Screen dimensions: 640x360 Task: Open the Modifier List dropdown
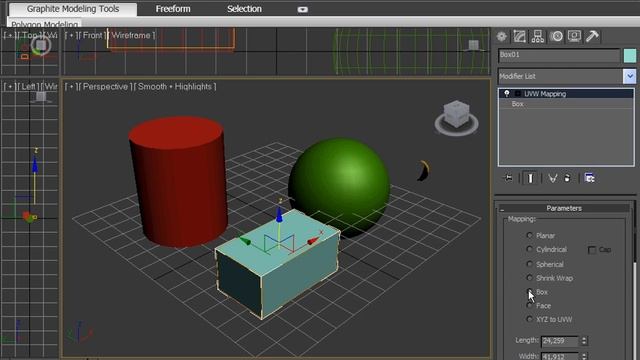click(x=629, y=76)
